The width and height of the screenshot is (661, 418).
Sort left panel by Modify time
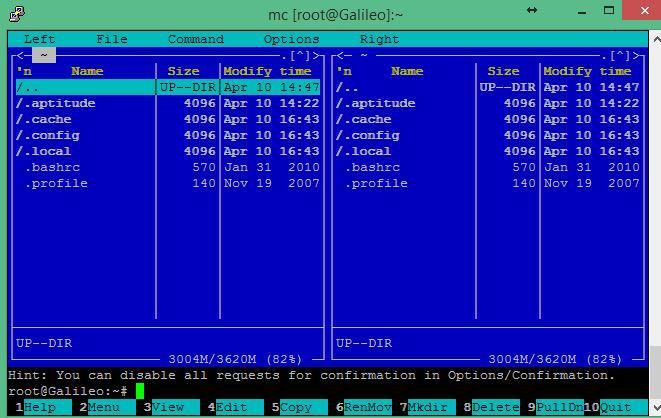267,71
